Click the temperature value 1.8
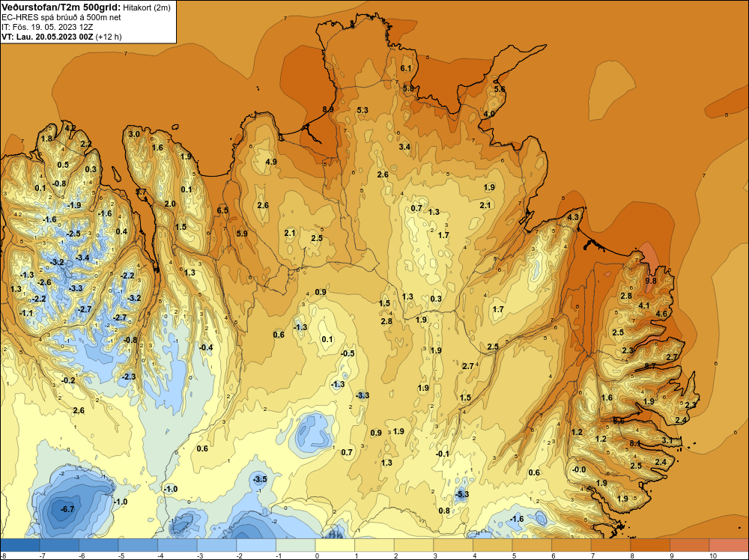 pos(46,139)
